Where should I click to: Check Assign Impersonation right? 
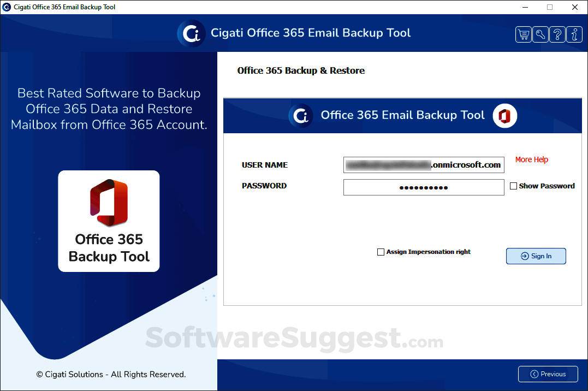381,252
